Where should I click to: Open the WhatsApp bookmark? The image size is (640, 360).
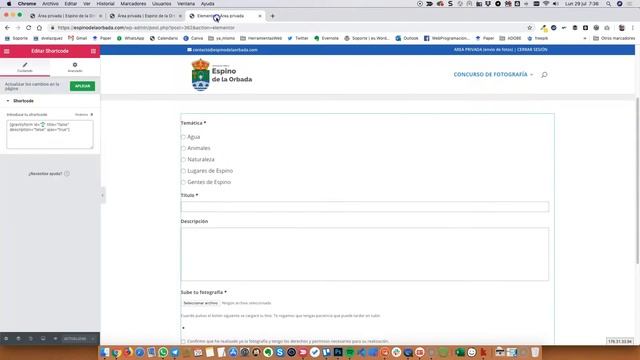tap(131, 38)
